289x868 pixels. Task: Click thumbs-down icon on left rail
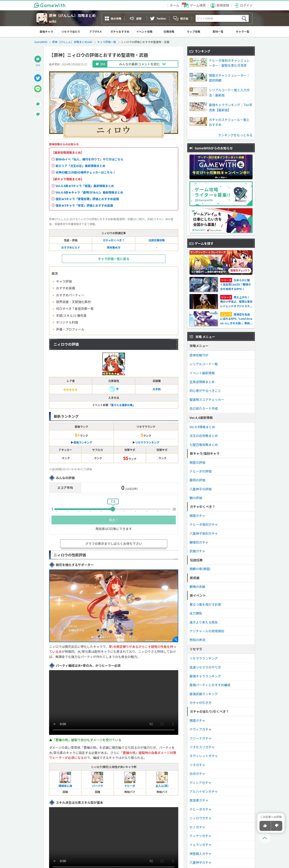[x=38, y=114]
